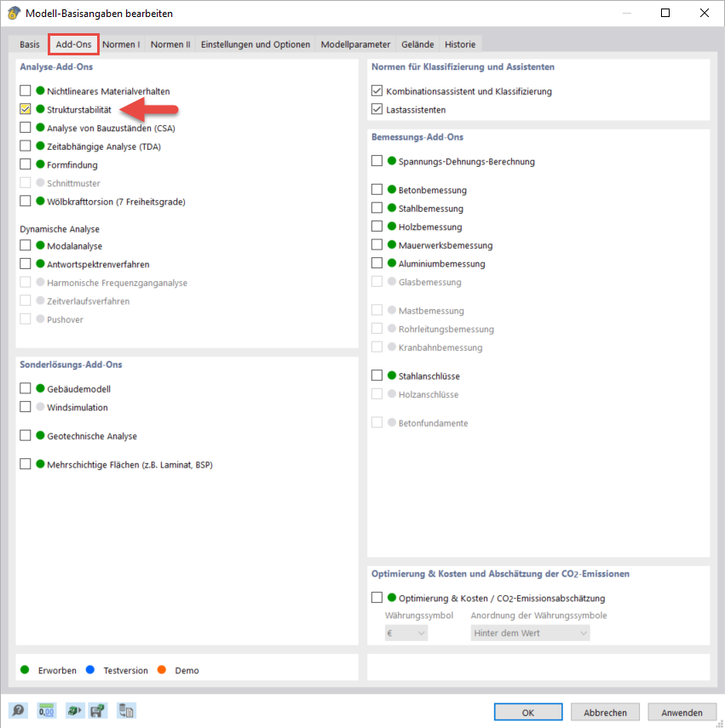Click the Anwenden button
725x728 pixels.
click(x=682, y=712)
